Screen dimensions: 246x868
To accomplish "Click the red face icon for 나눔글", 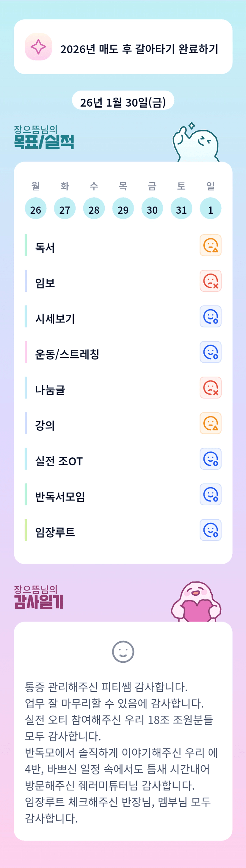I will click(x=210, y=387).
